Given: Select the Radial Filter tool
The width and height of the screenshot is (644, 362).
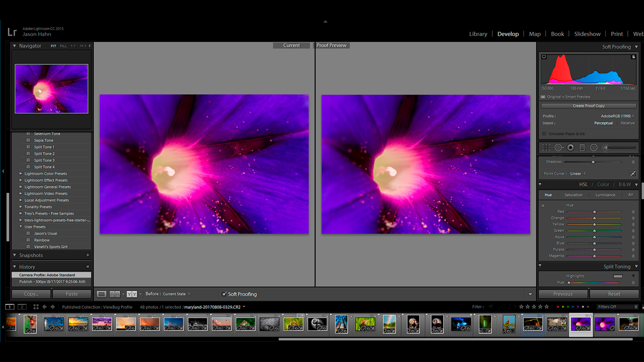Looking at the screenshot, I should pyautogui.click(x=594, y=147).
